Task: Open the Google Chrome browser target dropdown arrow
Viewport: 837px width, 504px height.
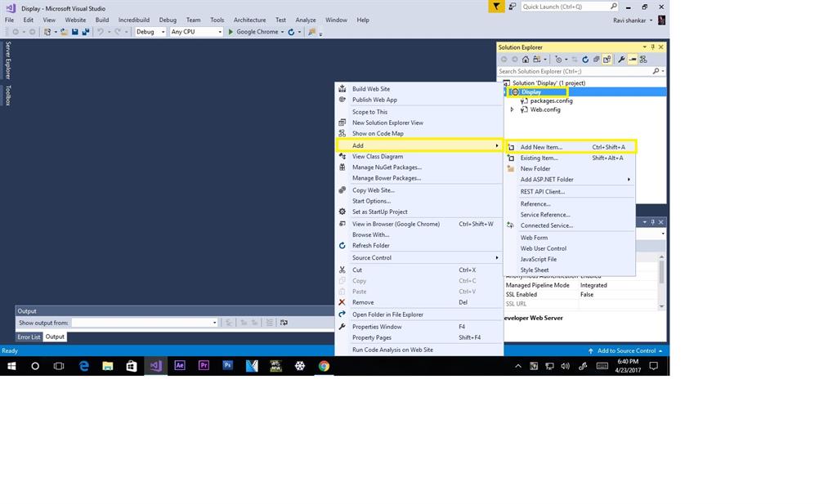Action: point(282,32)
